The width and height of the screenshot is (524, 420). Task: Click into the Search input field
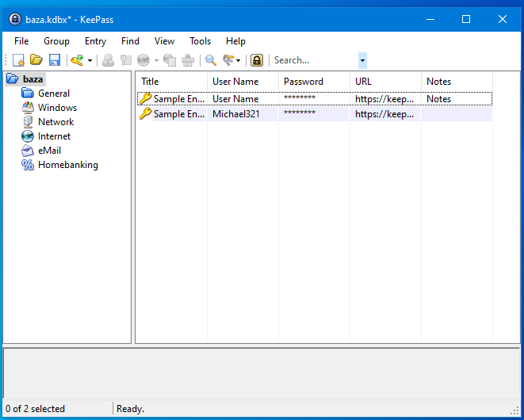click(x=314, y=60)
